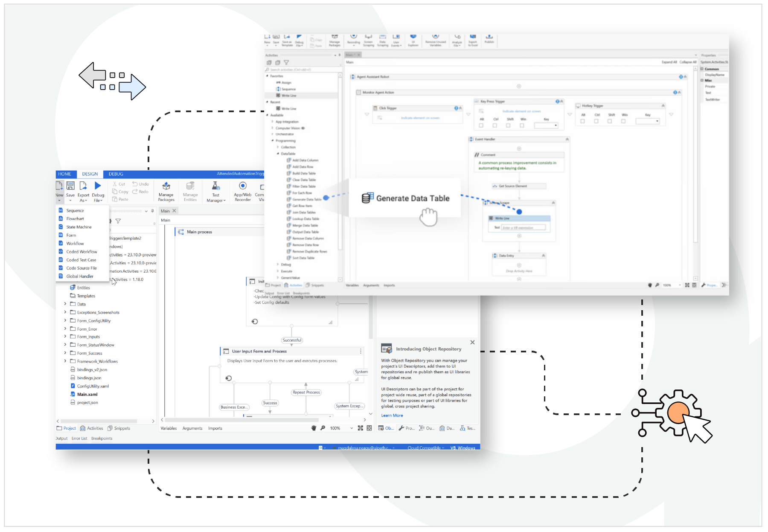Expand the Form_ConfigUtility folder

tap(65, 320)
